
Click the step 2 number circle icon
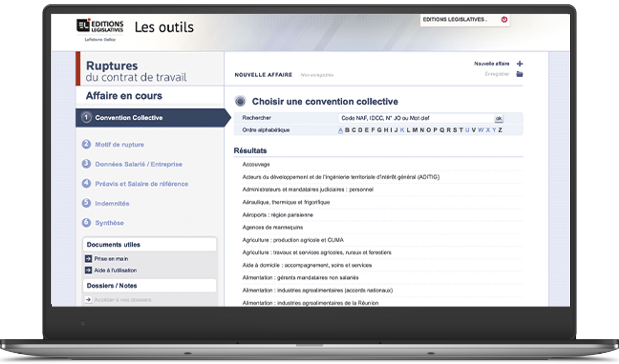click(x=86, y=144)
